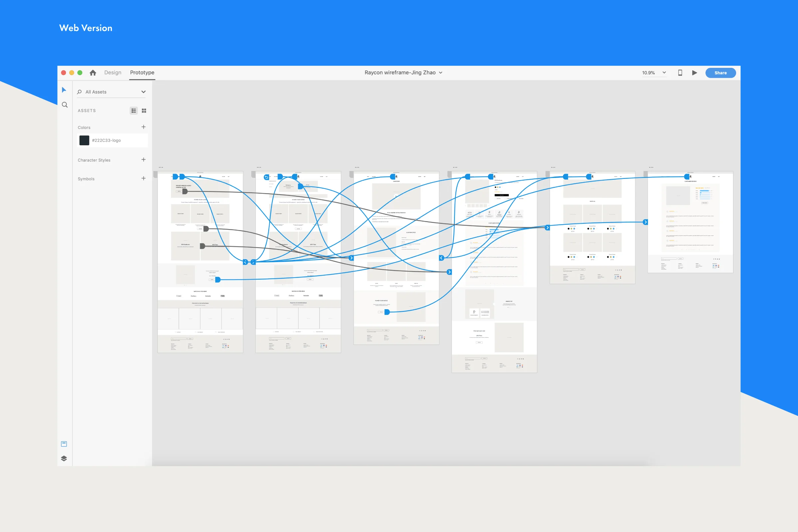798x532 pixels.
Task: Switch assets to grid view
Action: pos(144,110)
